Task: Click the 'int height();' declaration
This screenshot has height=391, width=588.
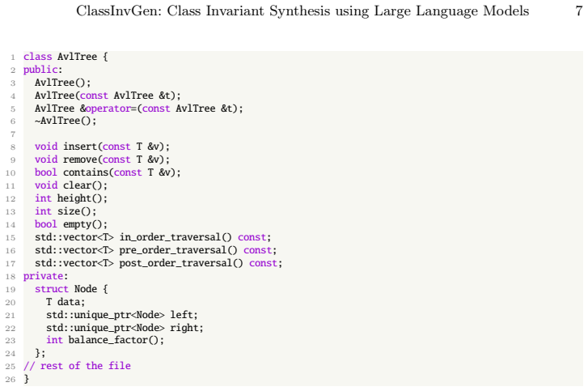Action: (71, 198)
